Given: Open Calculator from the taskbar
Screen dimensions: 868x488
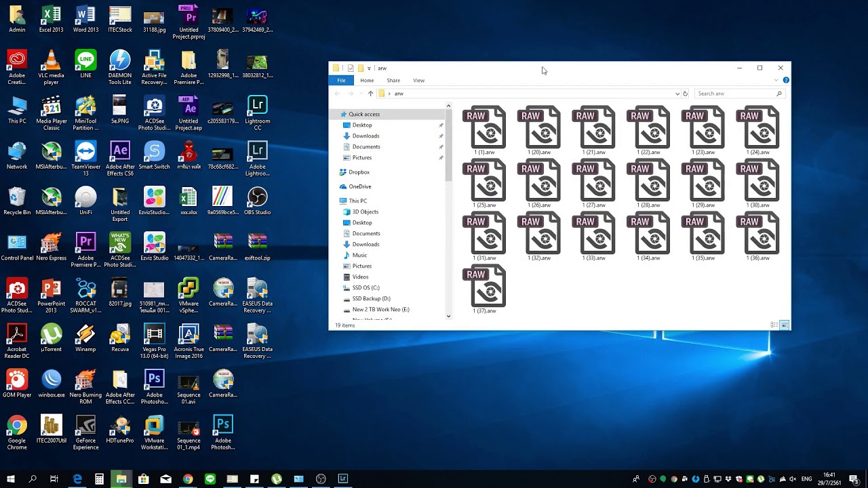Looking at the screenshot, I should pyautogui.click(x=99, y=479).
